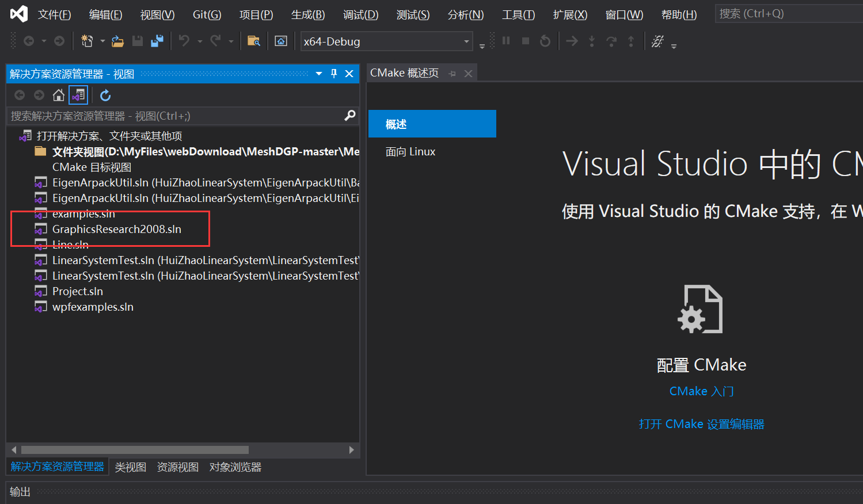Open Solution Explorer window position dropdown arrow
863x504 pixels.
[319, 74]
